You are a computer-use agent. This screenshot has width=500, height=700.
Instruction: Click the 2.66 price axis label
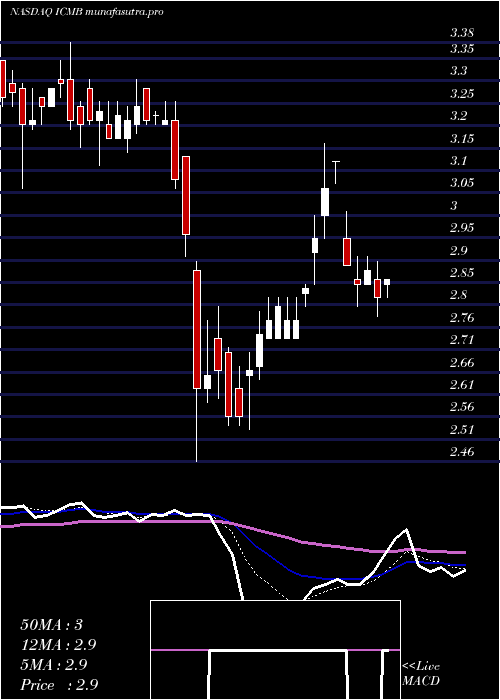click(462, 362)
